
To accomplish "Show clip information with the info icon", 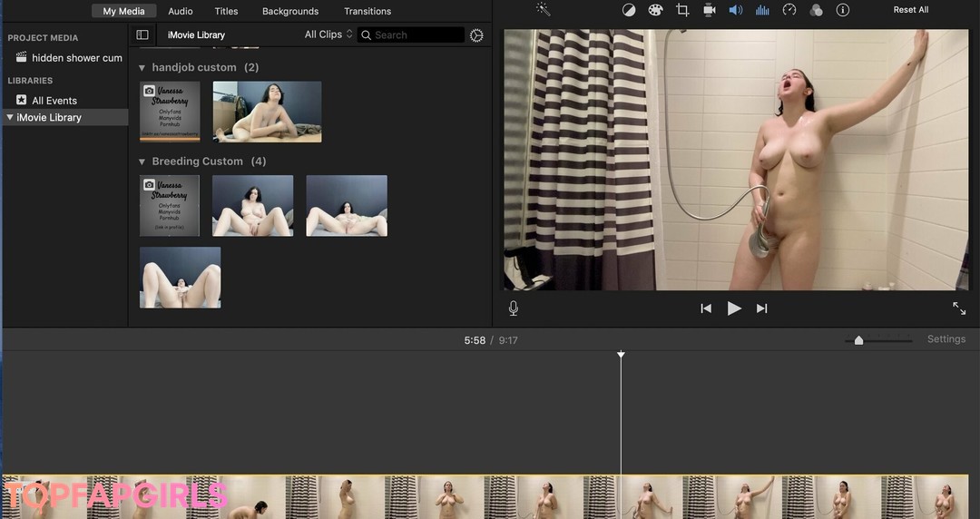I will pos(843,10).
